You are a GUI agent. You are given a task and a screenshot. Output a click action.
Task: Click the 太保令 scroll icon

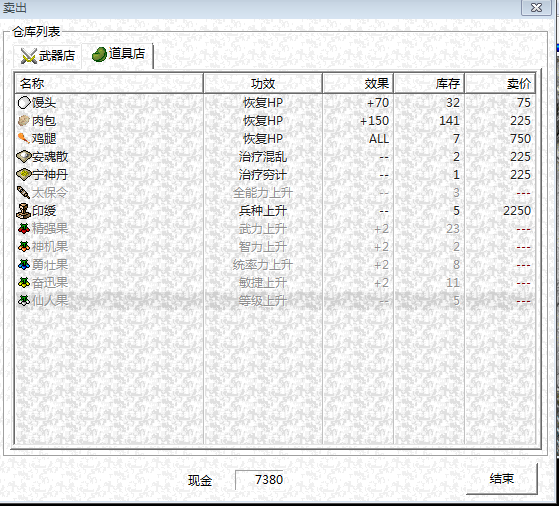(x=24, y=193)
